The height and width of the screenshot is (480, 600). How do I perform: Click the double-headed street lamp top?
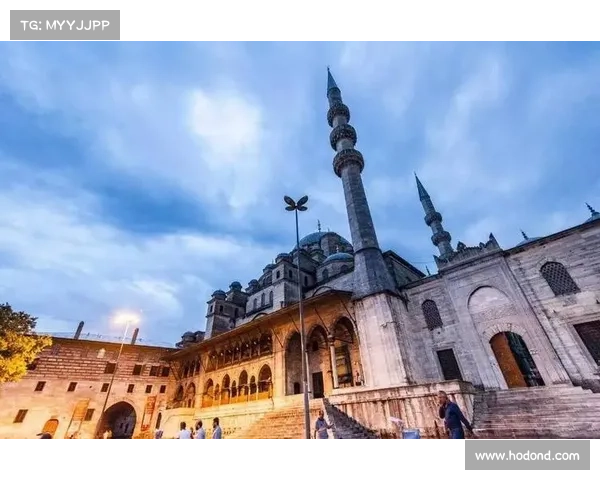coord(296,204)
